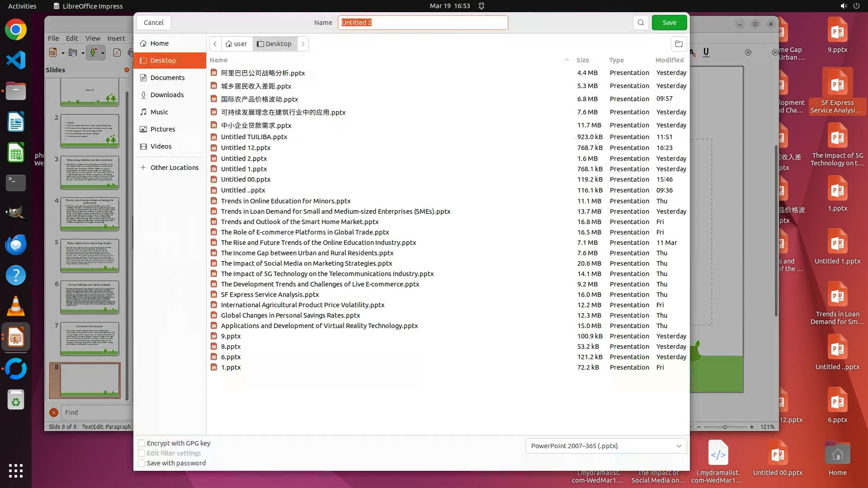This screenshot has height=488, width=868.
Task: Click the zoom slider in Impress status bar
Action: (725, 427)
